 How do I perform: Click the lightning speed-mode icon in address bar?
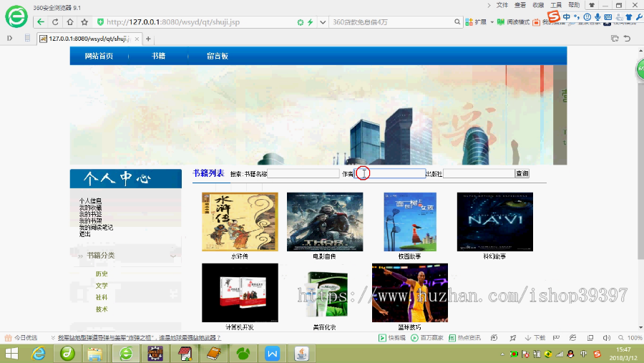tap(310, 22)
